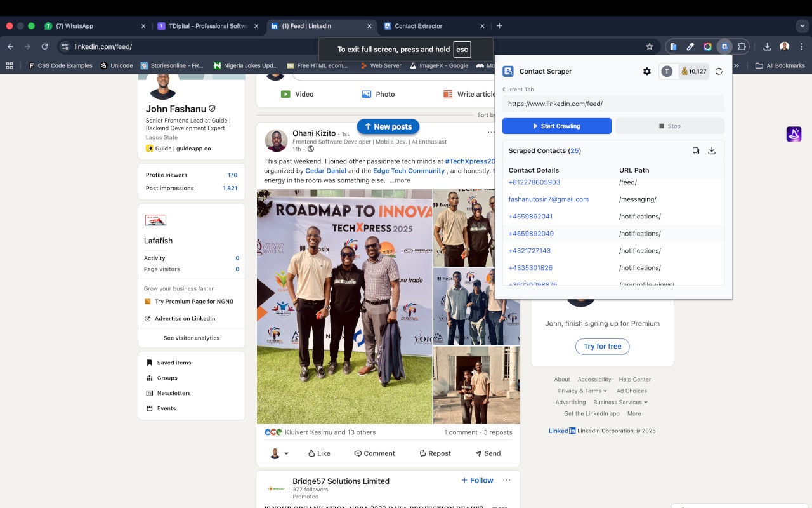Bookmark this page with the star icon
Image resolution: width=812 pixels, height=508 pixels.
coord(650,46)
